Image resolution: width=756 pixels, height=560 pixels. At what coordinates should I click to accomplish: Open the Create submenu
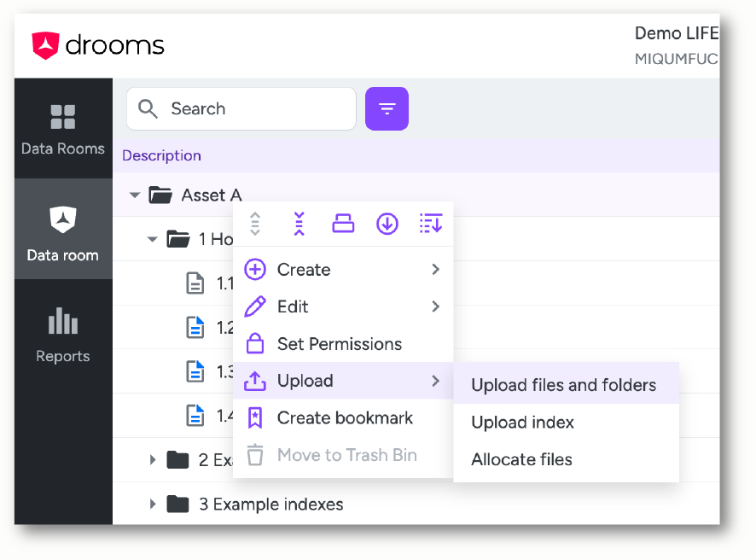click(343, 270)
